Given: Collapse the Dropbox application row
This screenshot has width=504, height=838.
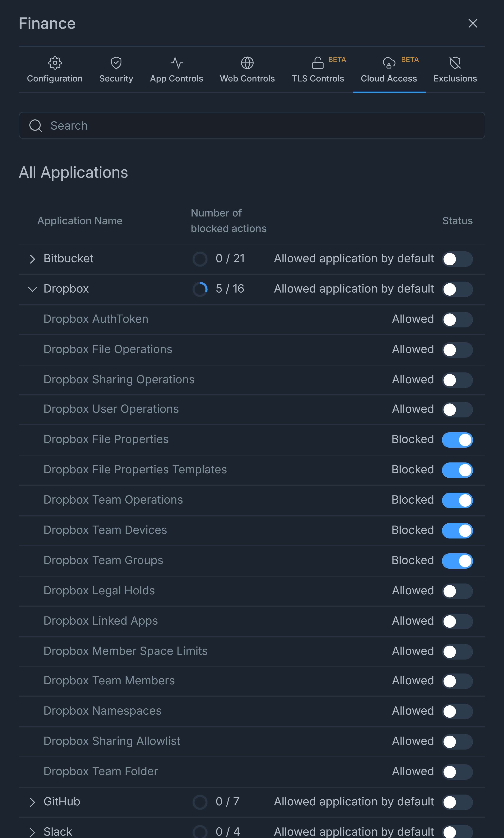Looking at the screenshot, I should [x=32, y=289].
